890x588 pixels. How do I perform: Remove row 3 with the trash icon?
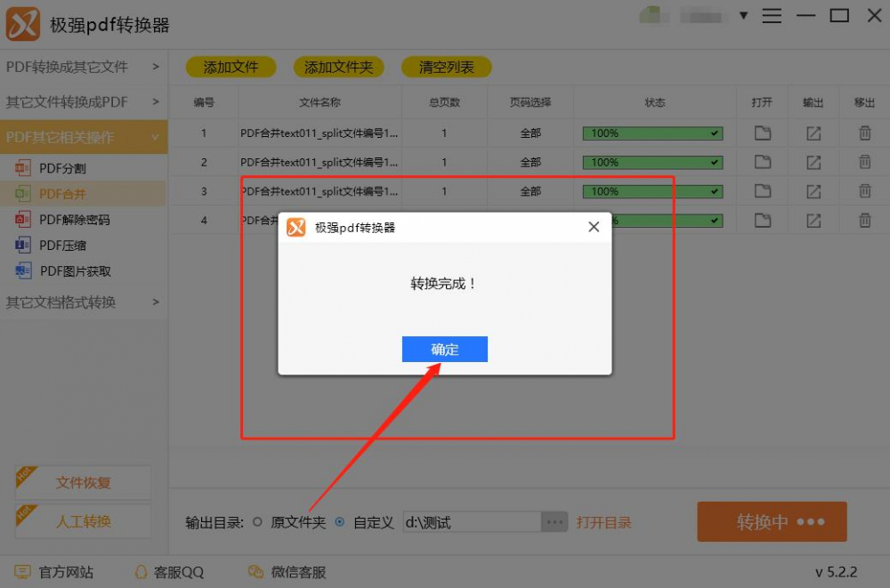tap(864, 191)
